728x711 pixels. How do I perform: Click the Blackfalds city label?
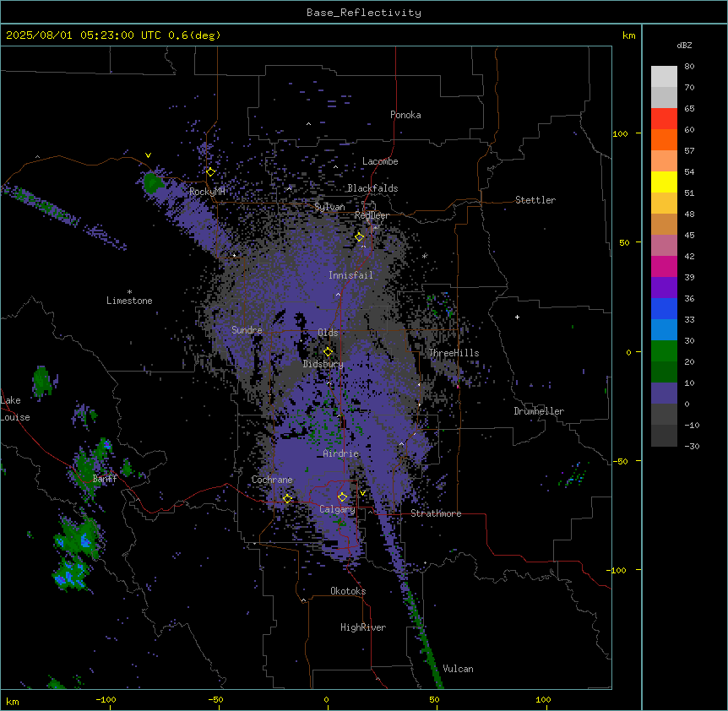pos(372,188)
